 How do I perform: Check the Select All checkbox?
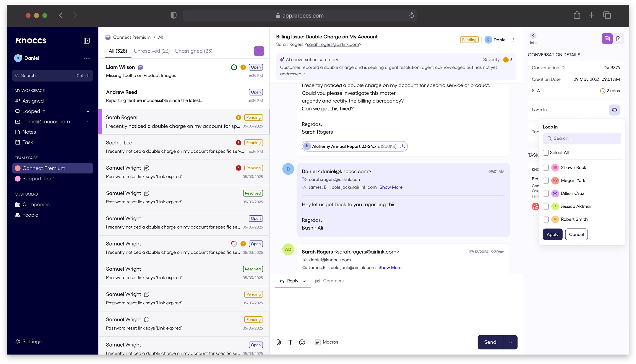pos(546,153)
